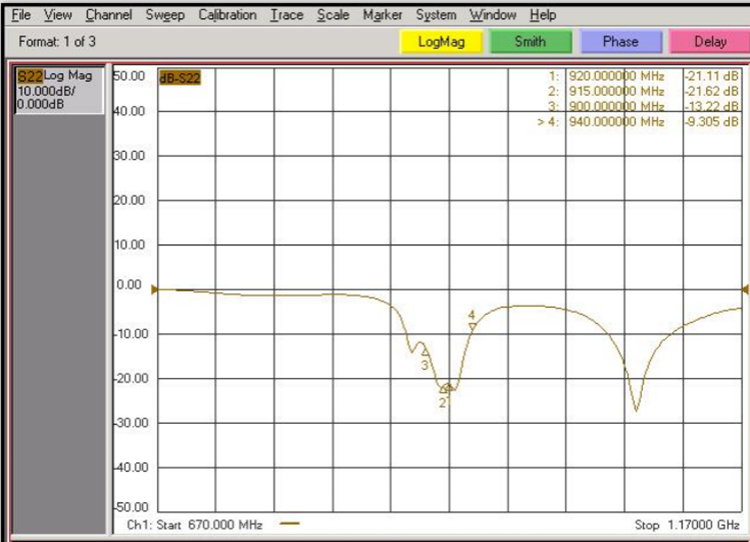The image size is (750, 542).
Task: Switch to LogMag format
Action: click(x=441, y=42)
